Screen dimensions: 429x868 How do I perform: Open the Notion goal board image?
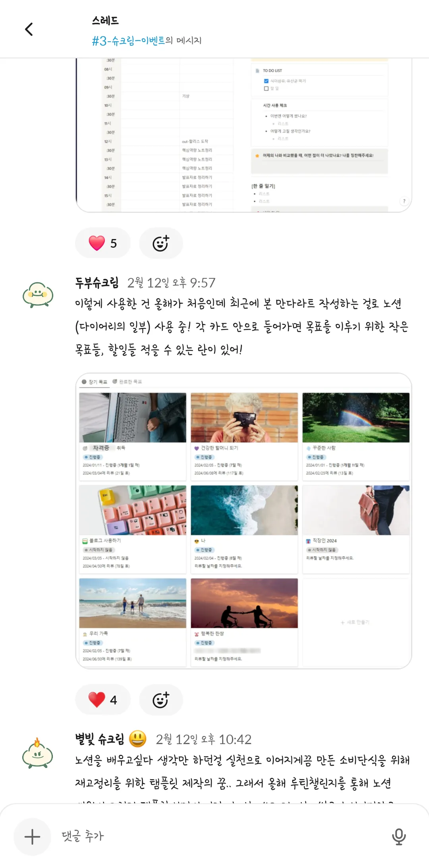243,521
